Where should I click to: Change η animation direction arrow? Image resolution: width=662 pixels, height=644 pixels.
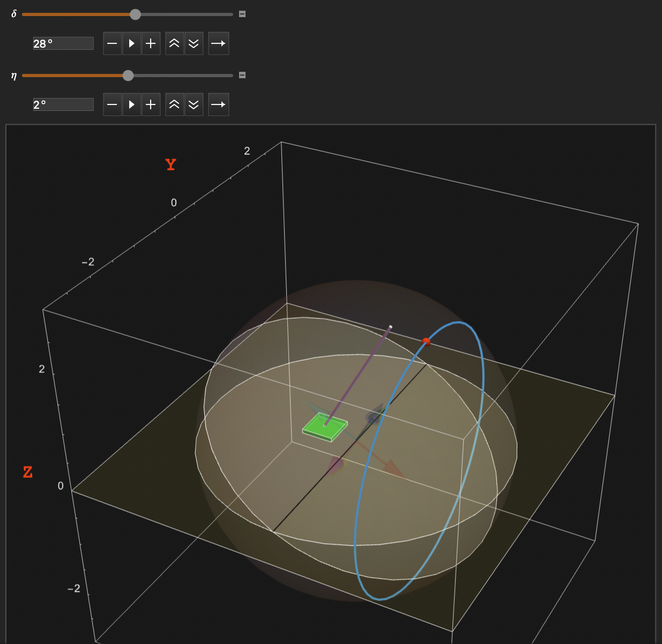218,104
